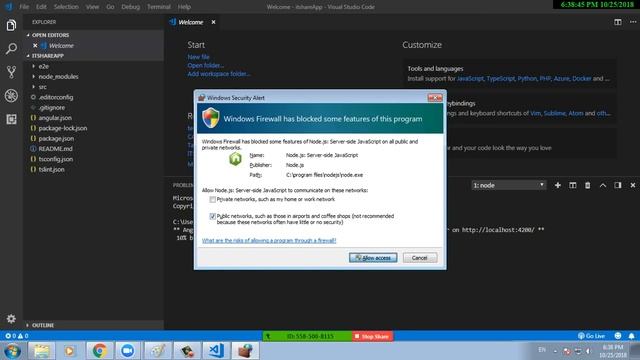This screenshot has height=360, width=640.
Task: Open the Selection menu
Action: [x=66, y=7]
